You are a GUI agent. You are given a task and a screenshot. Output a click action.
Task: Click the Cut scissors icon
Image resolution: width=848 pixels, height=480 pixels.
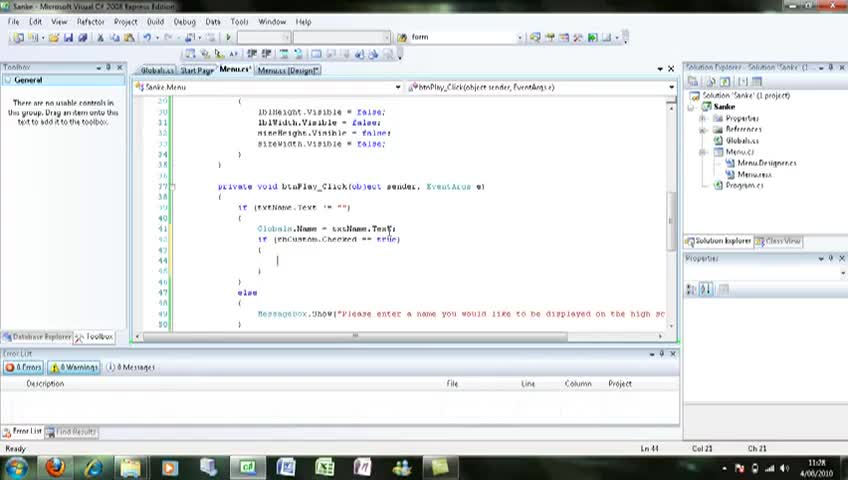click(100, 38)
